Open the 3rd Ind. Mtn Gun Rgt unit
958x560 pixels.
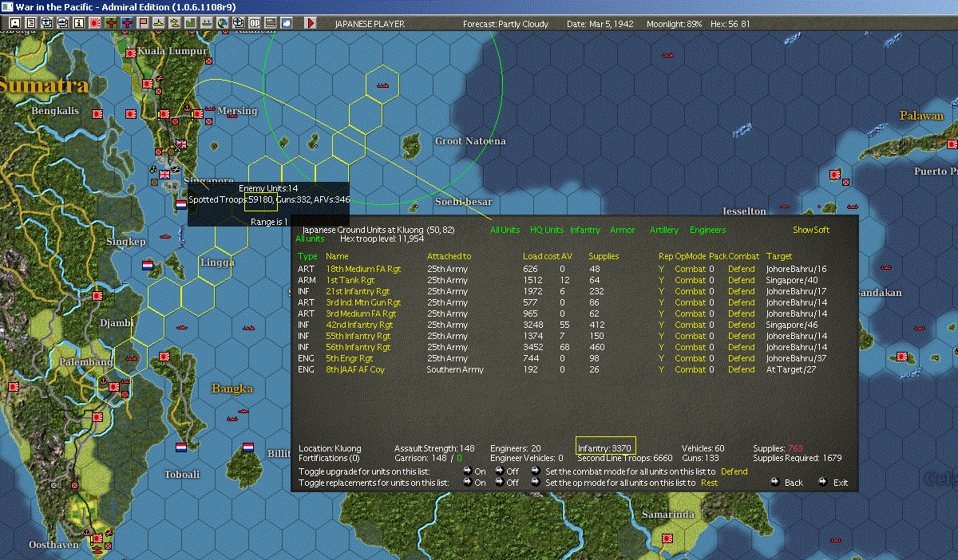click(363, 302)
